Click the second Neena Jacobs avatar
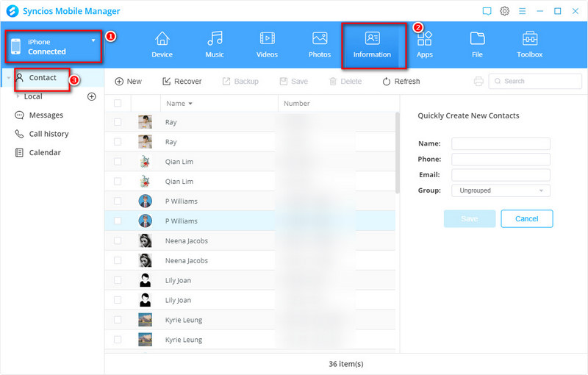 coord(145,260)
